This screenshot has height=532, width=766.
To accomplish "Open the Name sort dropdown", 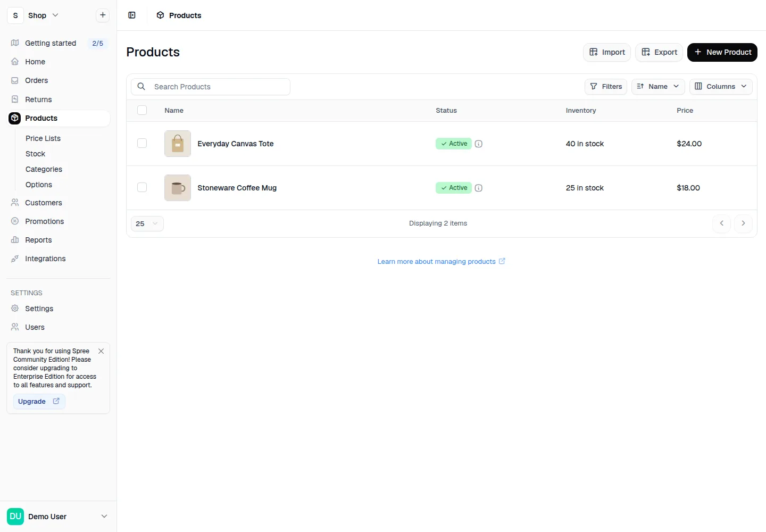I will point(658,86).
